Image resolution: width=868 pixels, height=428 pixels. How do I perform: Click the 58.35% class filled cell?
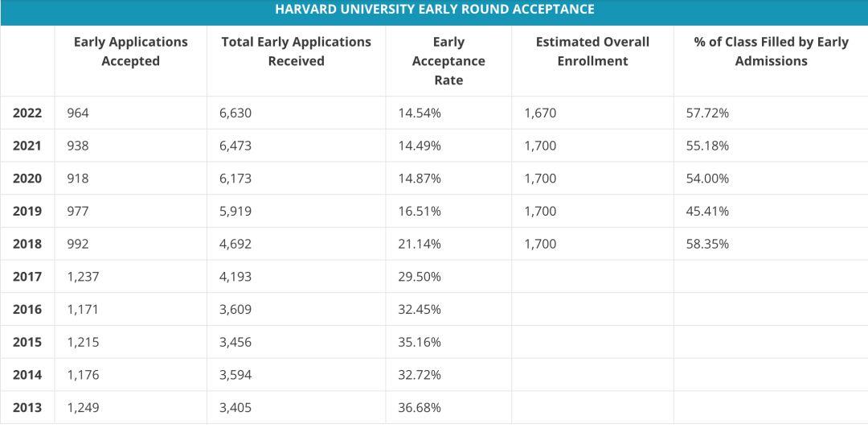point(707,244)
